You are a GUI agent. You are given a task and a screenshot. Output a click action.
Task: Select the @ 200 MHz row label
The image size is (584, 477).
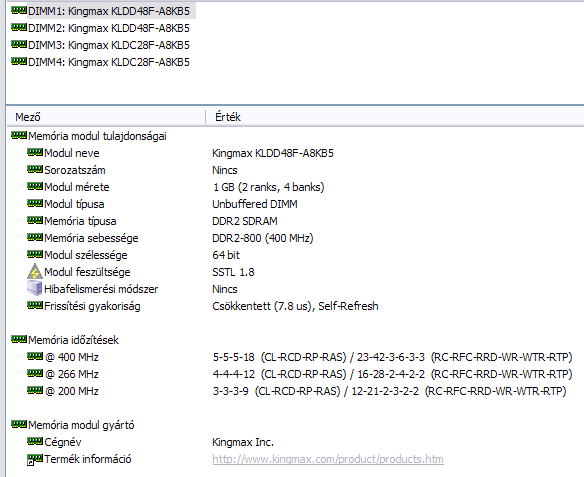click(x=72, y=391)
